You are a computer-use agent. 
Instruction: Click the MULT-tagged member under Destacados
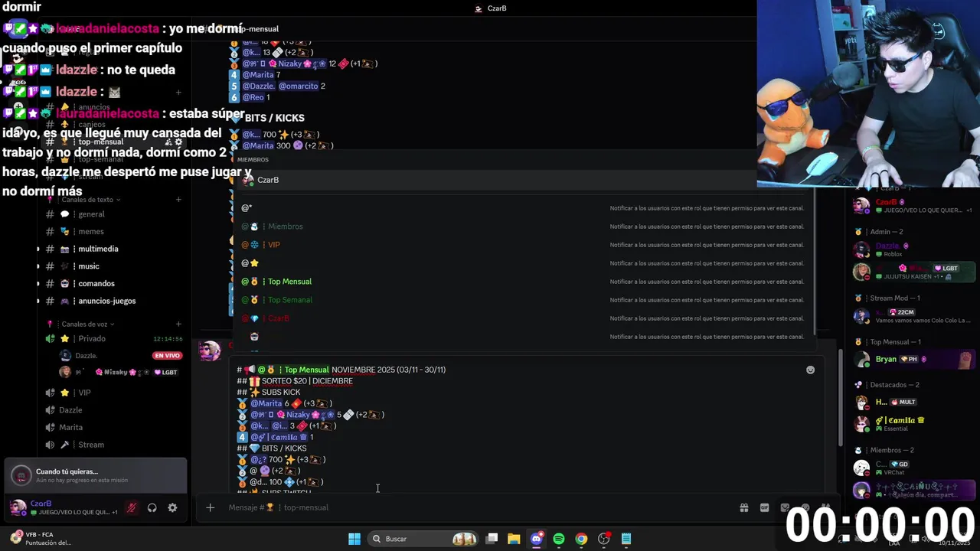click(913, 403)
